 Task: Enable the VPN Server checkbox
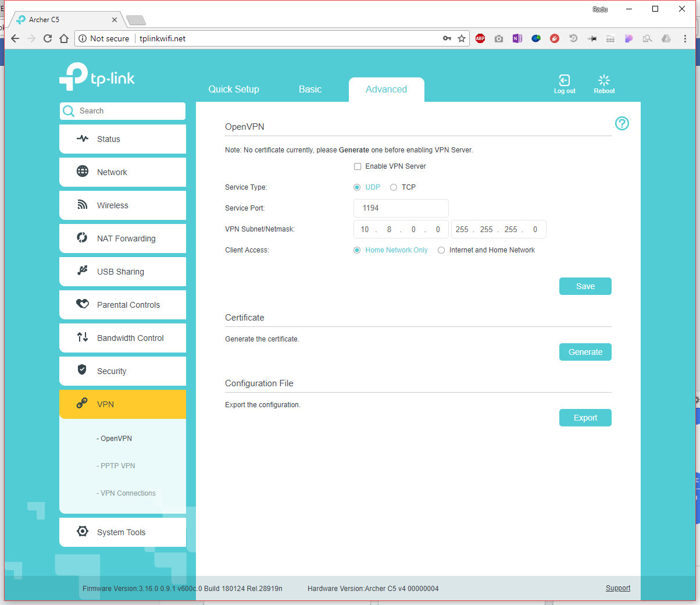pos(358,166)
